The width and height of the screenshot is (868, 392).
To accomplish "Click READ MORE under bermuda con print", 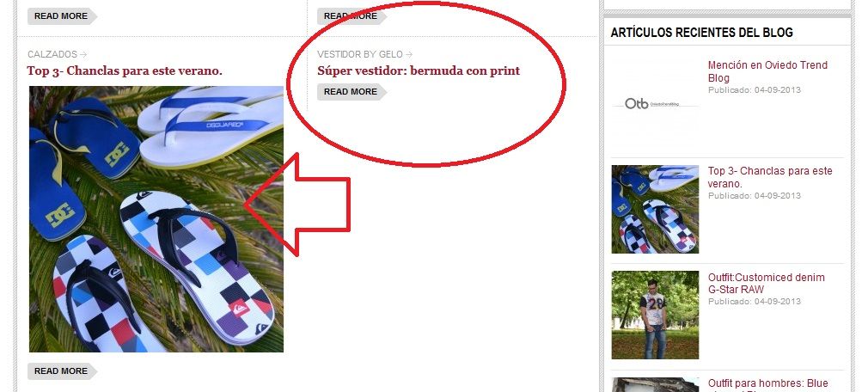I will click(351, 92).
